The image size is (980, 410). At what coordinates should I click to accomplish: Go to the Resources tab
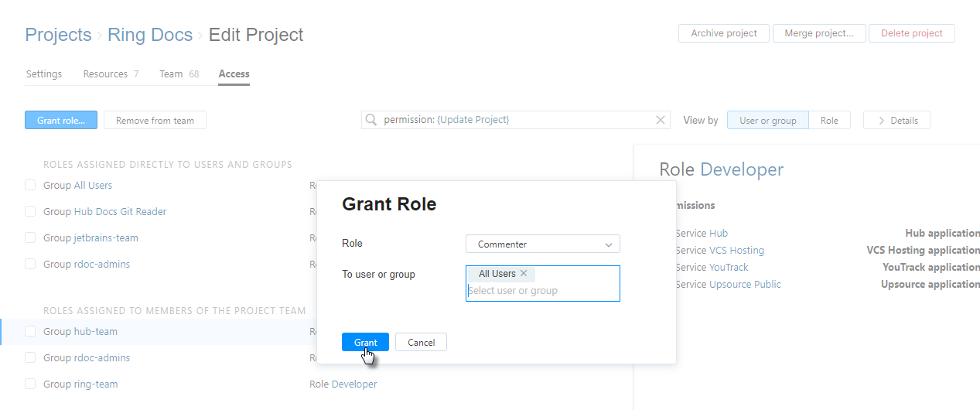tap(105, 74)
